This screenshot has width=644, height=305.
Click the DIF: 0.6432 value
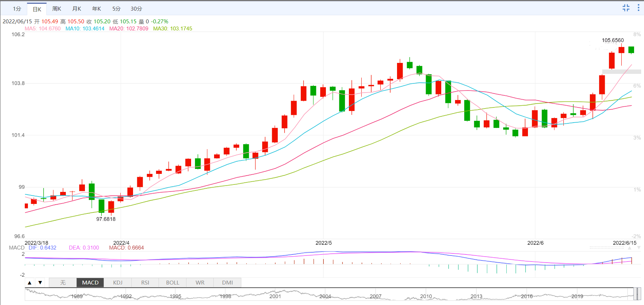(x=42, y=248)
